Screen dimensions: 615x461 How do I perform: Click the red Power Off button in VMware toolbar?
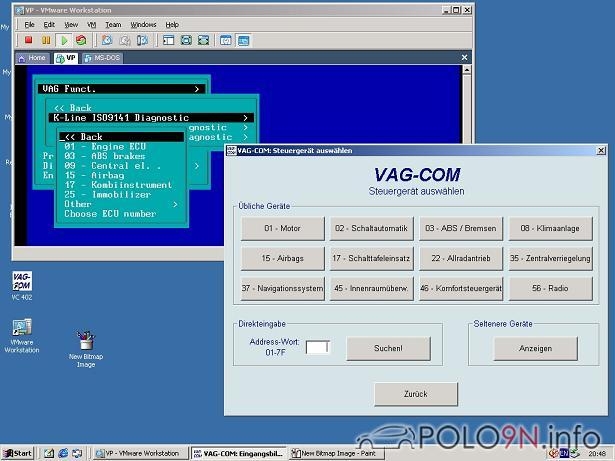(28, 40)
